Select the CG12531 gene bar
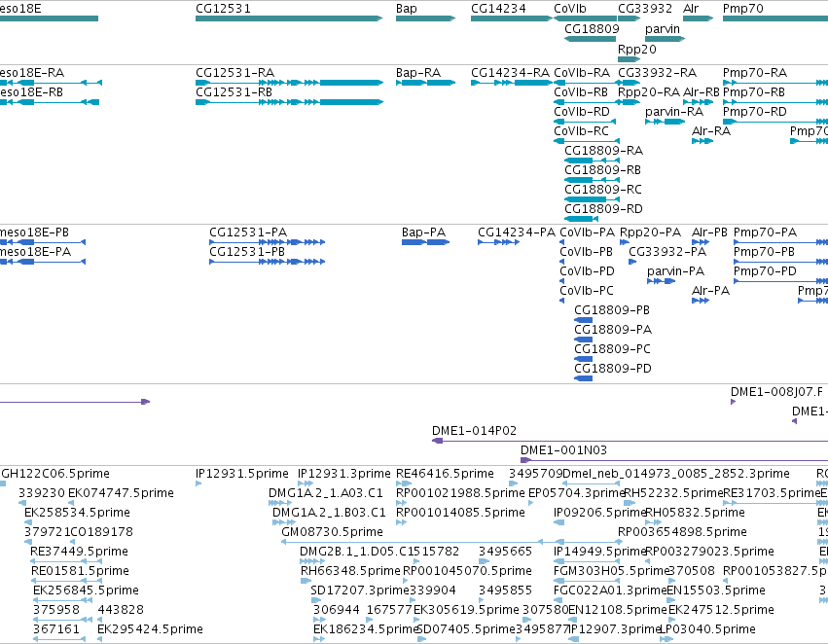The width and height of the screenshot is (828, 644). 289,18
